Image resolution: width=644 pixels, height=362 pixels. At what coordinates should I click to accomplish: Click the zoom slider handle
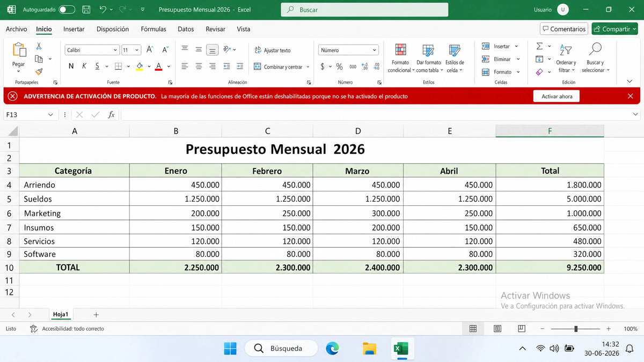(x=576, y=328)
